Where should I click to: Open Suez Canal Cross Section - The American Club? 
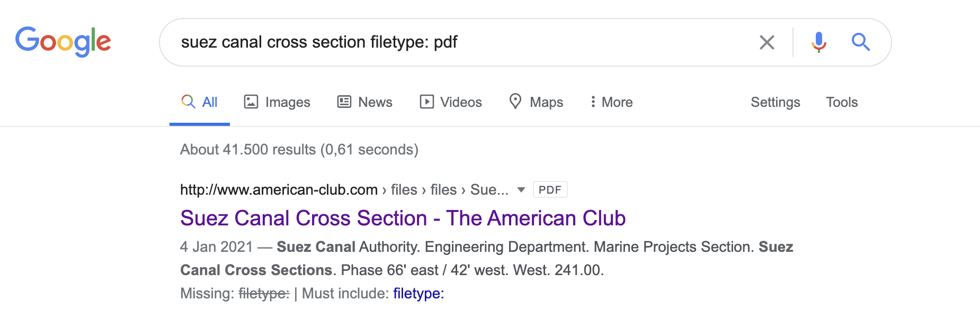pos(403,218)
